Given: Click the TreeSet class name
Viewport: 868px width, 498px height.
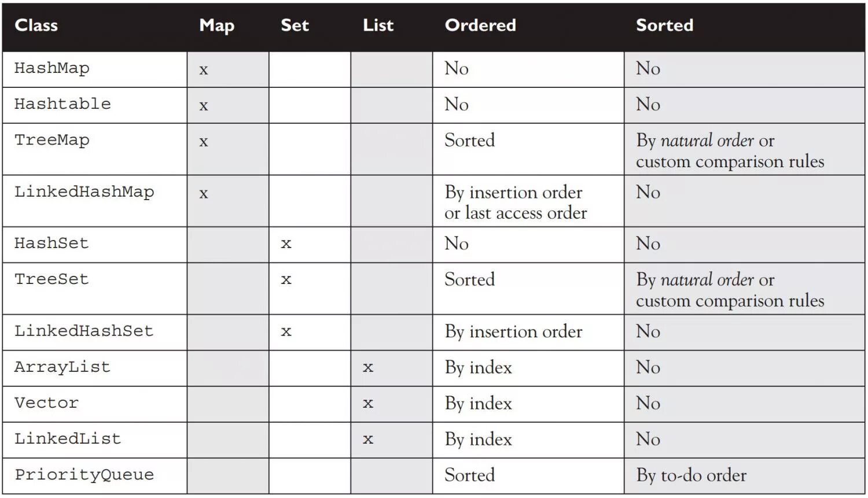Looking at the screenshot, I should coord(52,279).
